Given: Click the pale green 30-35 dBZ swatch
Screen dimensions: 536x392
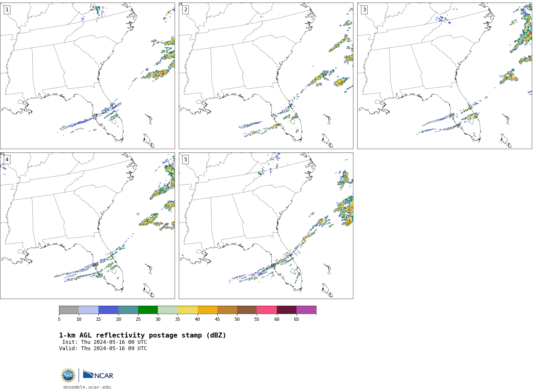Looking at the screenshot, I should click(x=167, y=310).
